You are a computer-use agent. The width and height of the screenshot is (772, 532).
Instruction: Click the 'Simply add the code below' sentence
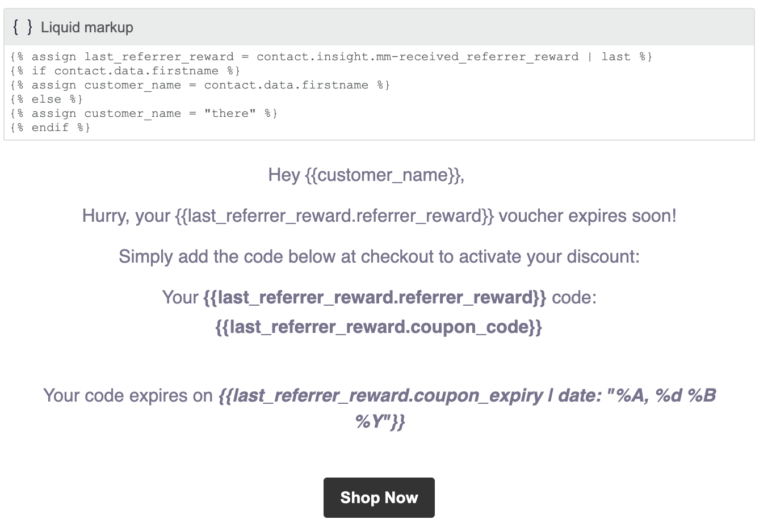379,256
